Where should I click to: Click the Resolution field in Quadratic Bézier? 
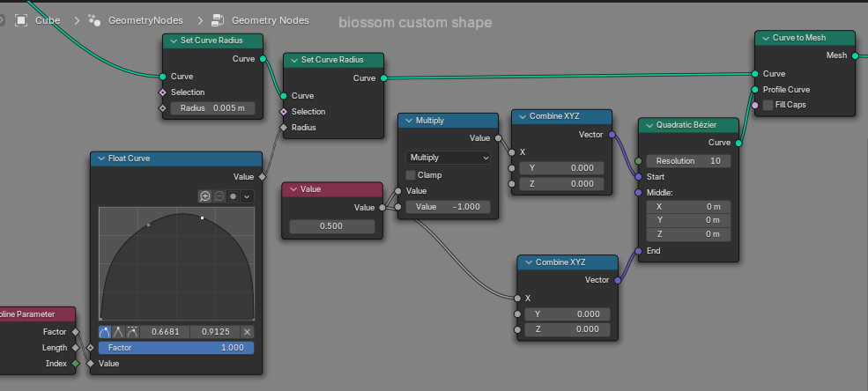688,161
